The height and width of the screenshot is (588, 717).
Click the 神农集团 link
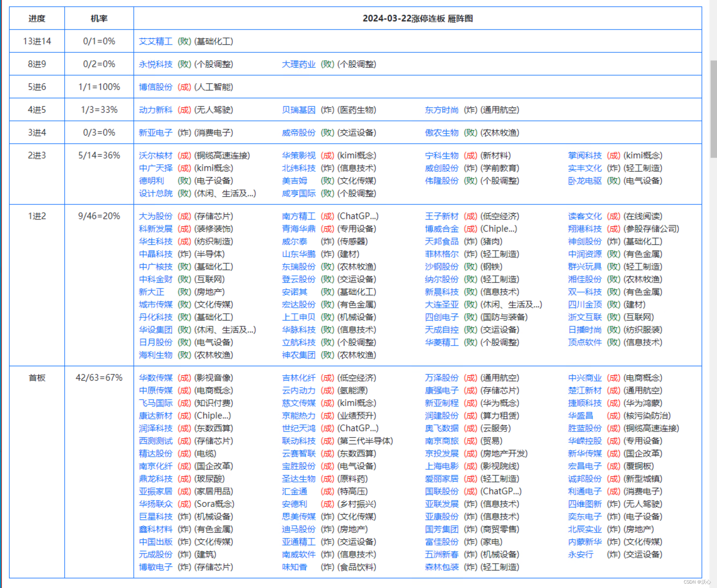pos(299,355)
